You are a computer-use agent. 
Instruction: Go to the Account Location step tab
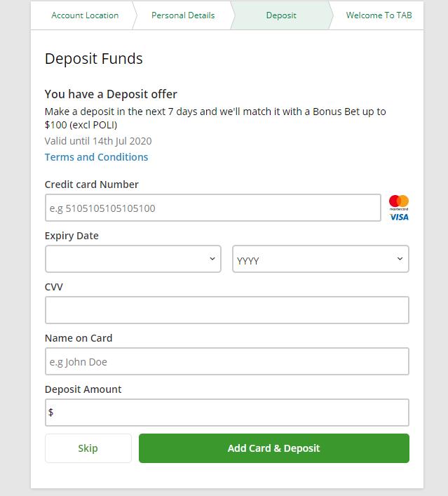[85, 15]
